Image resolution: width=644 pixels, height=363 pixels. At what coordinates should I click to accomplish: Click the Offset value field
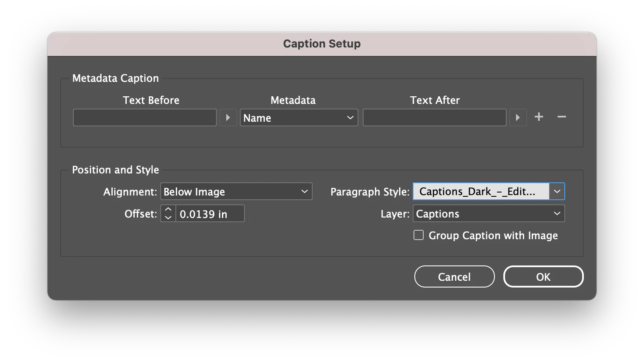point(210,214)
